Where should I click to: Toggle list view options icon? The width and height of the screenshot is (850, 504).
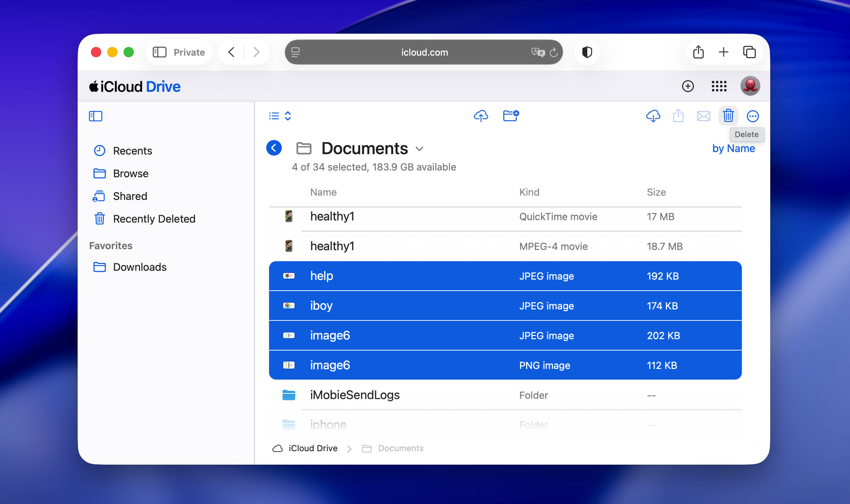click(x=280, y=116)
